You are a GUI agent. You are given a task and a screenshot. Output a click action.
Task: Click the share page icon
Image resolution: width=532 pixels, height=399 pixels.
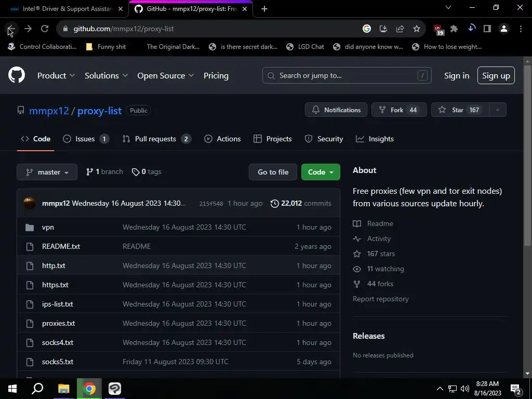tap(400, 29)
